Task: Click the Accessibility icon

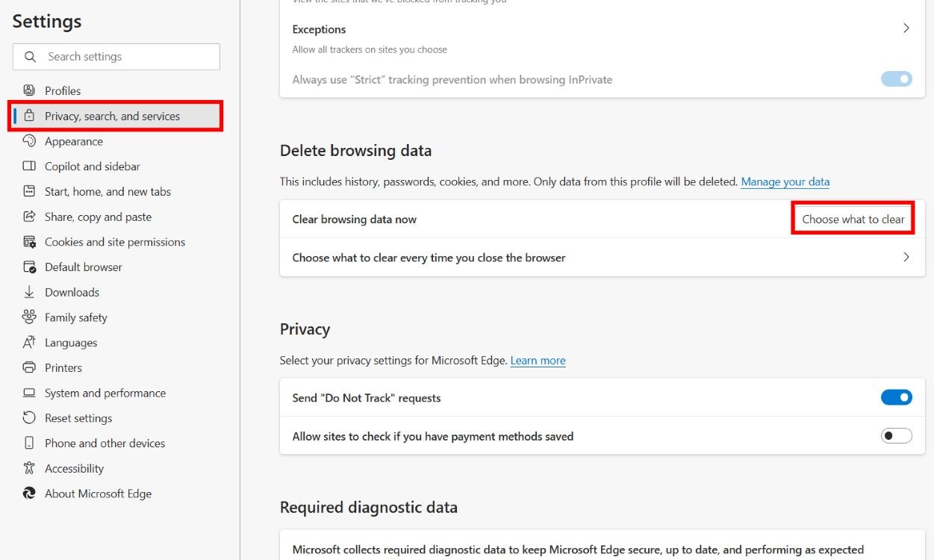Action: [29, 468]
